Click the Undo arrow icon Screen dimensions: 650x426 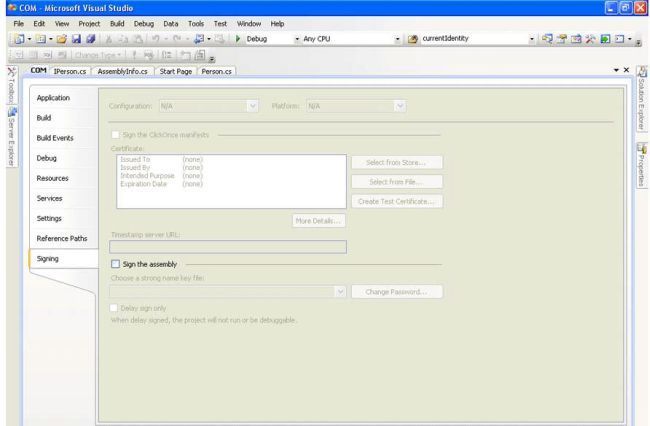(x=156, y=39)
